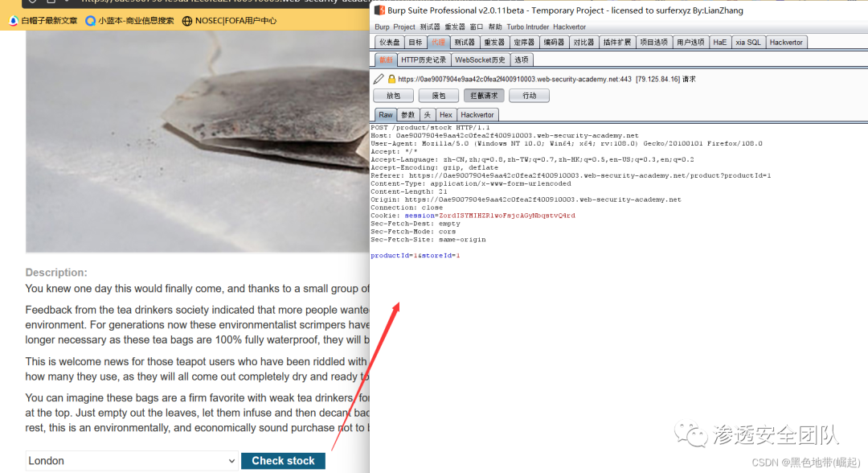Click the 废包 drop button
868x473 pixels.
[x=439, y=95]
